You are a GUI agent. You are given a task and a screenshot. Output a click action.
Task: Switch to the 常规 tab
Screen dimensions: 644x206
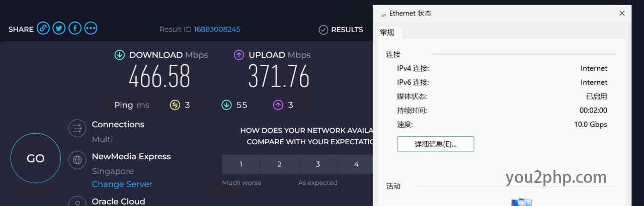click(387, 33)
